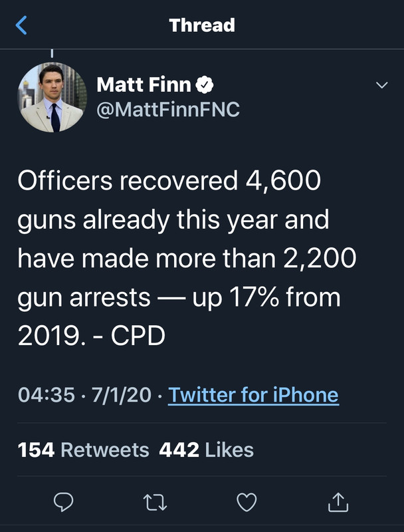View the list of 442 Likes
The height and width of the screenshot is (532, 404).
(x=206, y=450)
